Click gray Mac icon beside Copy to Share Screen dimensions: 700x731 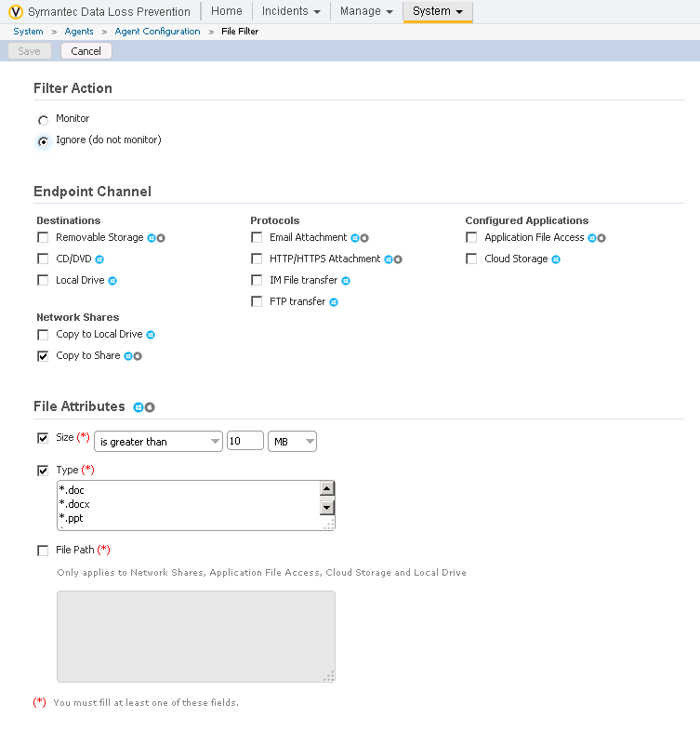click(x=138, y=356)
